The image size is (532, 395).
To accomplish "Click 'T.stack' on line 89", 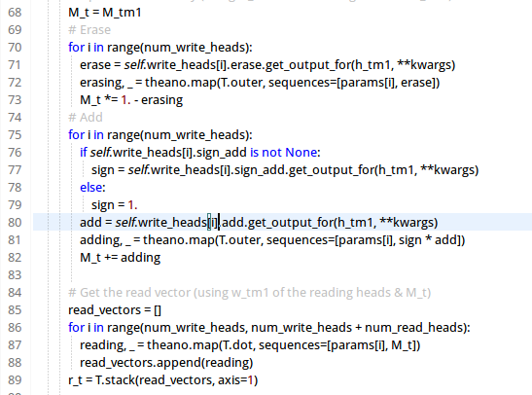I will pos(115,380).
